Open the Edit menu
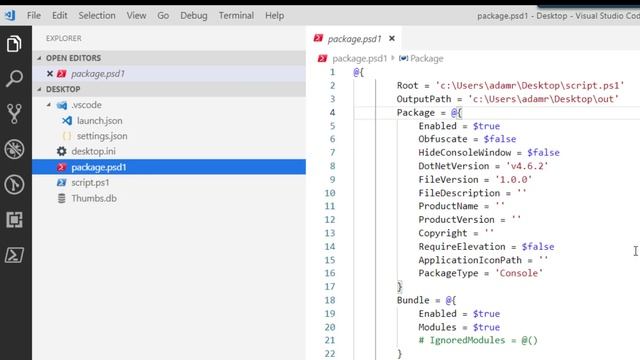The width and height of the screenshot is (640, 360). coord(60,16)
